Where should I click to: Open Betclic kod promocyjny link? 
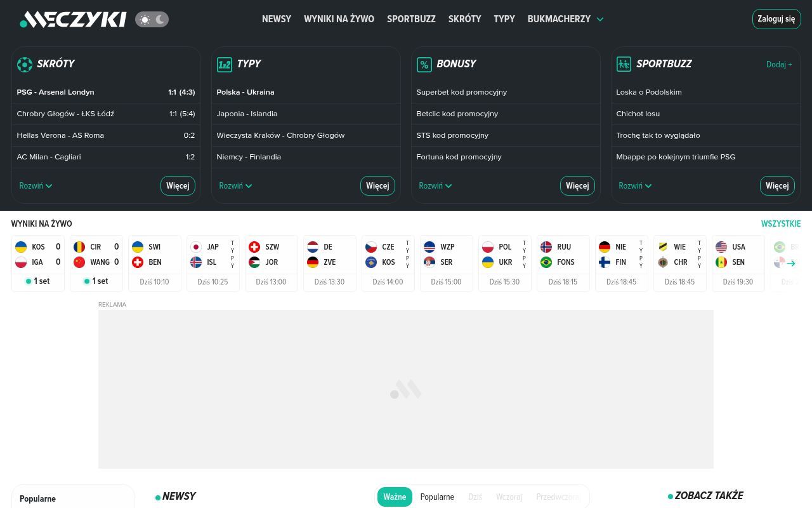[x=506, y=114]
